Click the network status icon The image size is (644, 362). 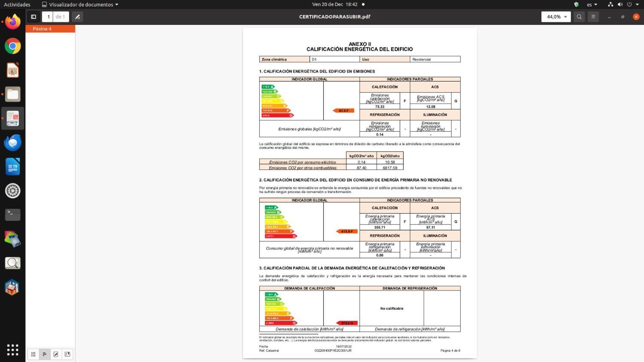pyautogui.click(x=610, y=4)
